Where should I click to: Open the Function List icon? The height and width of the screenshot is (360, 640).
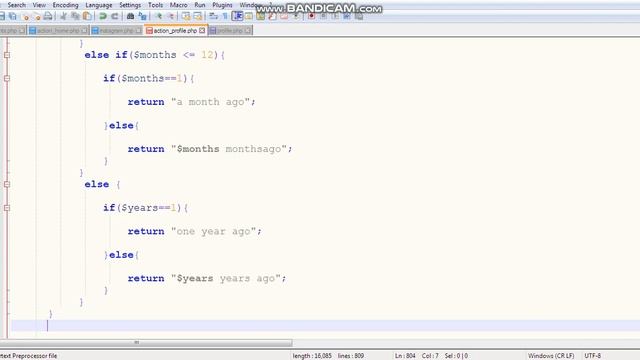(x=272, y=16)
